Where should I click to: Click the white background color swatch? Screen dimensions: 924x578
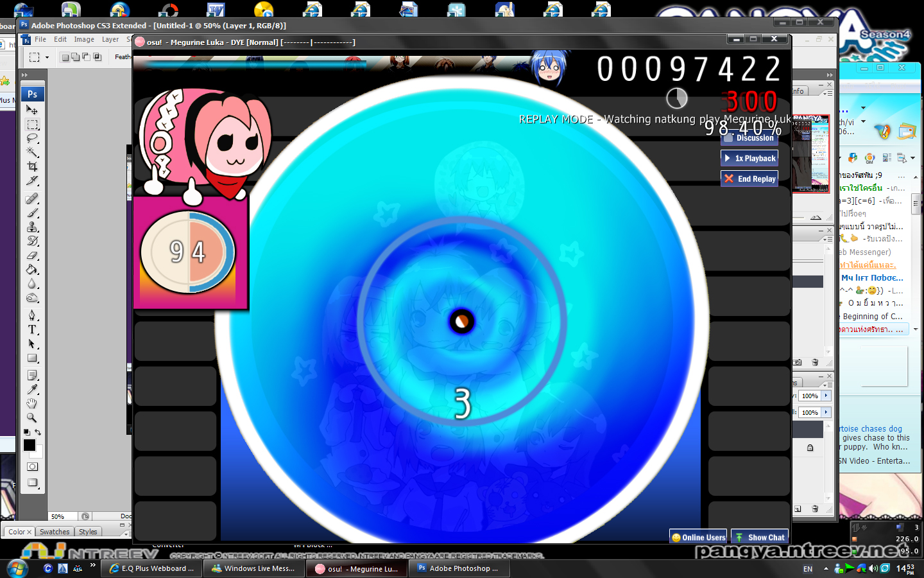pos(38,453)
